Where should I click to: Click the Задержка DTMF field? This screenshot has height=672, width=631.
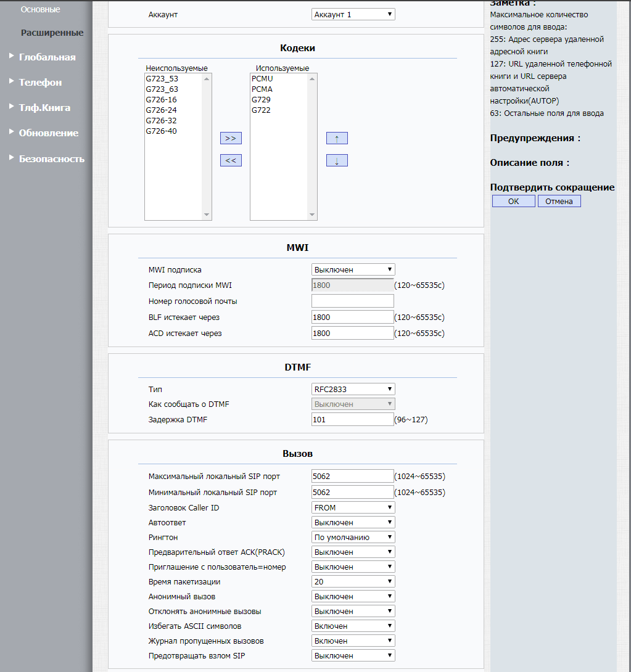(352, 419)
